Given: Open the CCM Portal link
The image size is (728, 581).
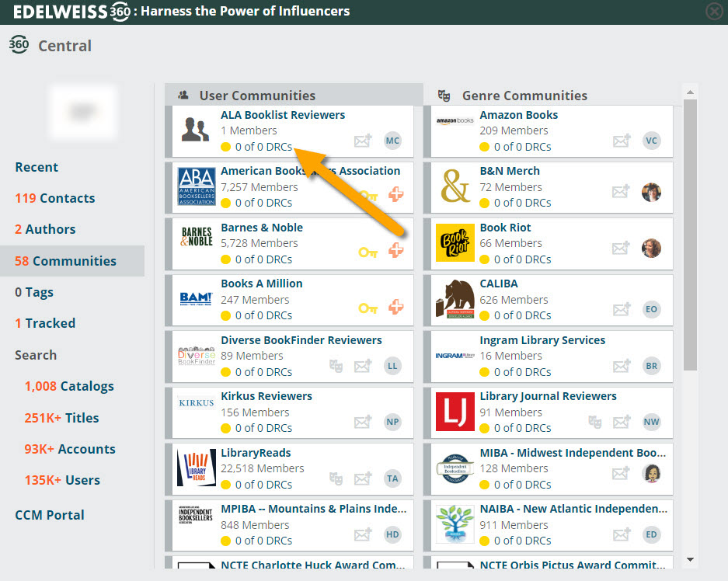Looking at the screenshot, I should coord(50,515).
